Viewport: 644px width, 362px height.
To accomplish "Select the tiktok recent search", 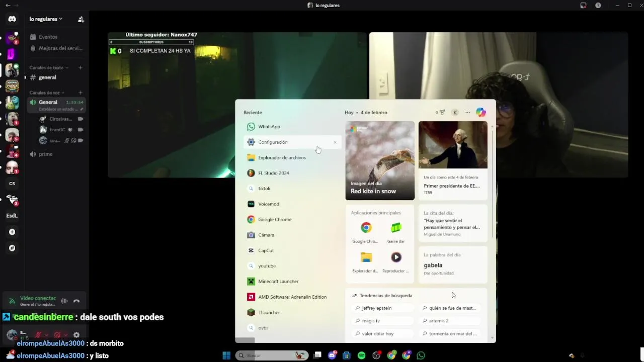I will (292, 189).
